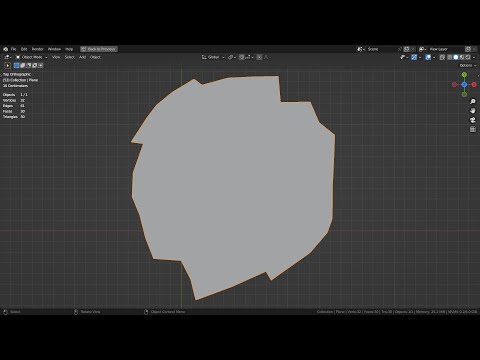Toggle the viewport overlays button

pos(428,57)
